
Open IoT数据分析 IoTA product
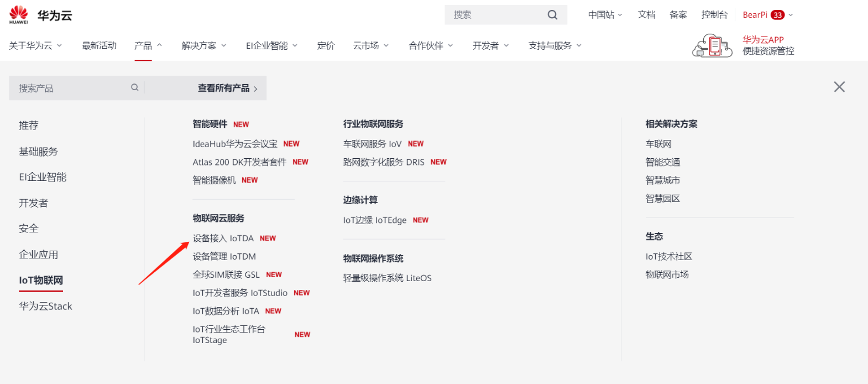pos(226,312)
